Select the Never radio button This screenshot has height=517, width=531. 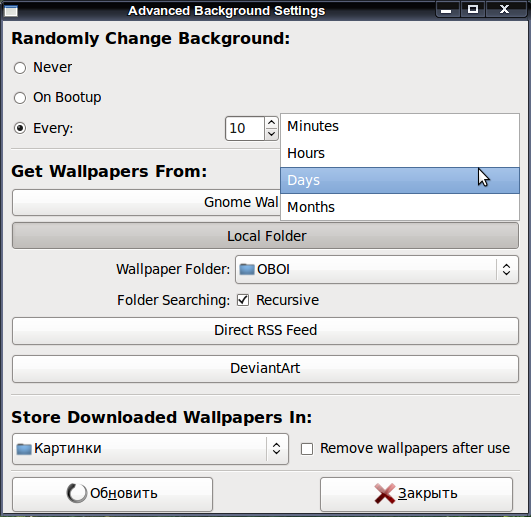(20, 68)
